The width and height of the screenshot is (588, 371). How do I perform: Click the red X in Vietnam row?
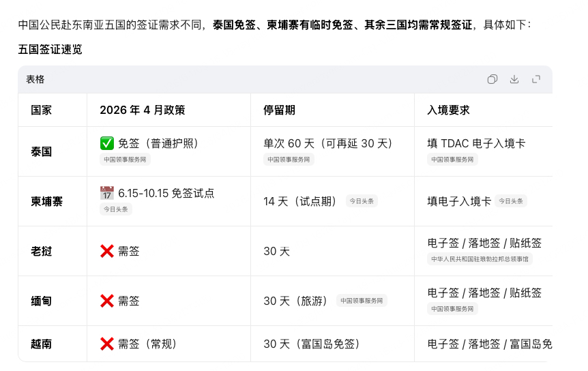pyautogui.click(x=107, y=344)
